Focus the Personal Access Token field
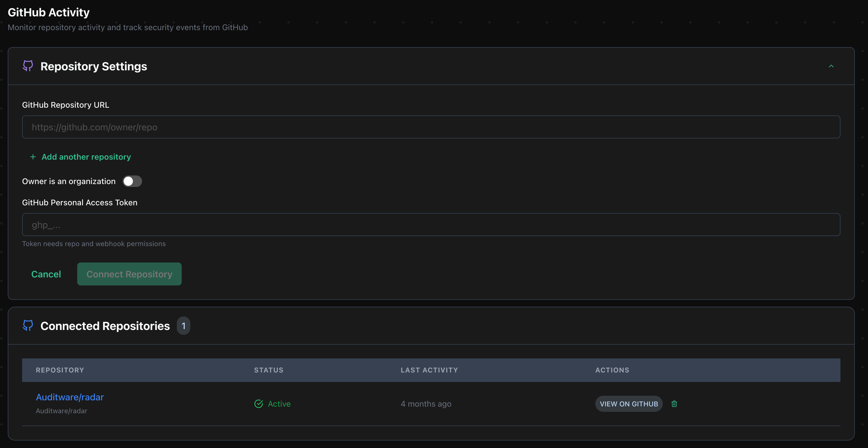This screenshot has width=868, height=448. (431, 225)
